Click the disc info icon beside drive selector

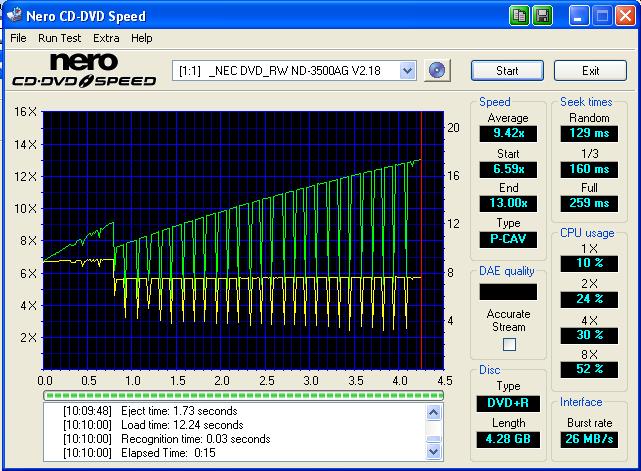(437, 70)
